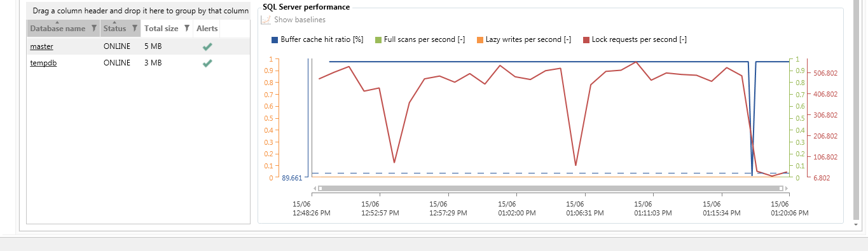Open the Database name column filter
868x251 pixels.
94,29
